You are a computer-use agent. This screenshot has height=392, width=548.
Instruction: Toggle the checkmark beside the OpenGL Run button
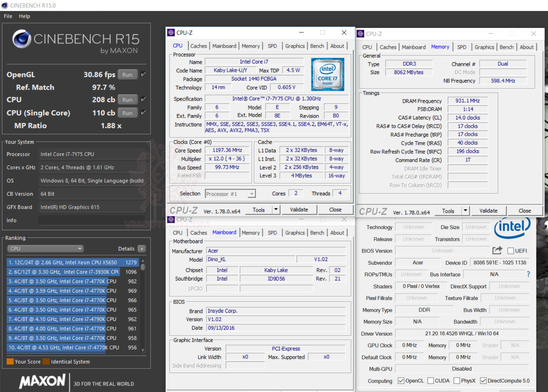143,74
